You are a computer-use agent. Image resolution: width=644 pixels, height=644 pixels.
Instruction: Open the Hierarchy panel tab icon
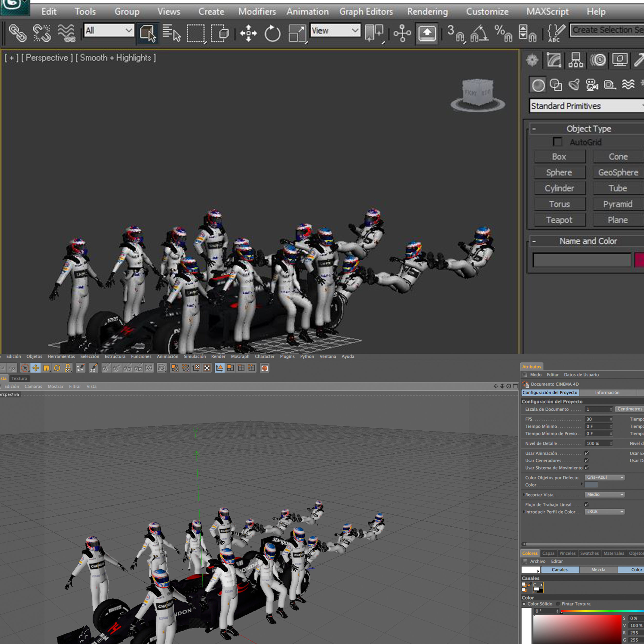pos(576,60)
